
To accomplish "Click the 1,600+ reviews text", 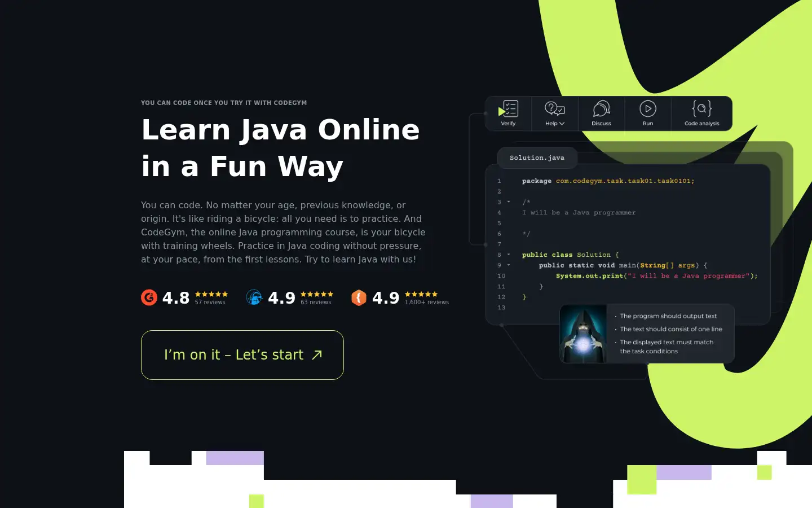I will (x=427, y=303).
